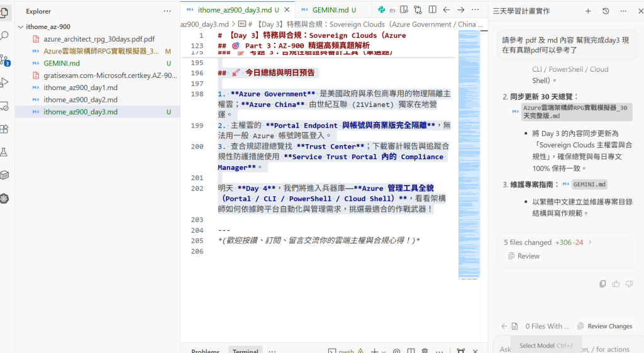Split the editor right

[x=433, y=10]
